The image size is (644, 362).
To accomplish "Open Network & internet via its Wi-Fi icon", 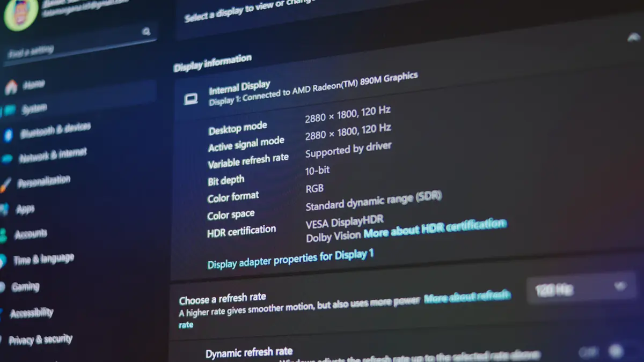I will coord(7,159).
